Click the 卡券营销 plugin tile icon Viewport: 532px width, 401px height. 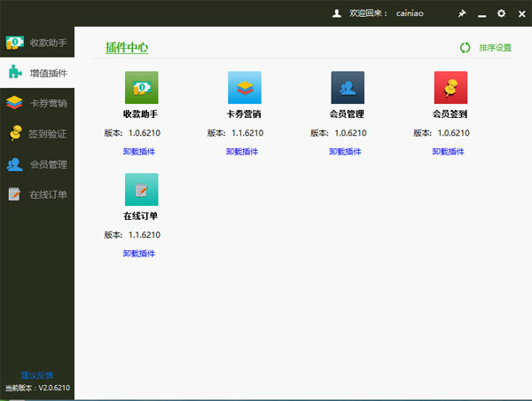point(245,88)
